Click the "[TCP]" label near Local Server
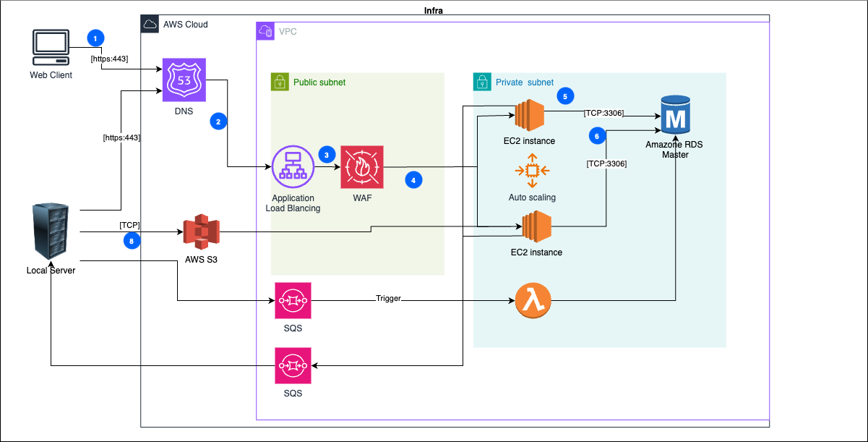868x442 pixels. click(x=130, y=226)
